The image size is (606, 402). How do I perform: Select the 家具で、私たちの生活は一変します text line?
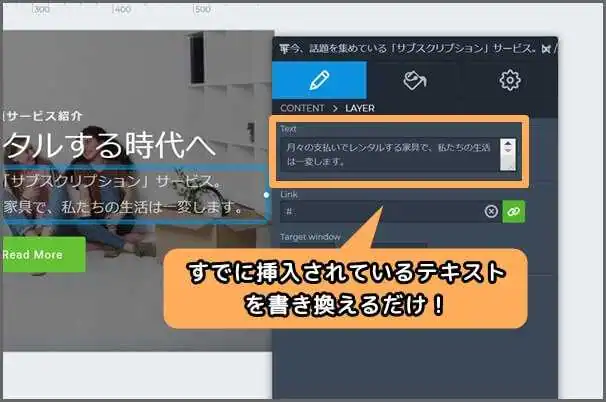(x=123, y=208)
